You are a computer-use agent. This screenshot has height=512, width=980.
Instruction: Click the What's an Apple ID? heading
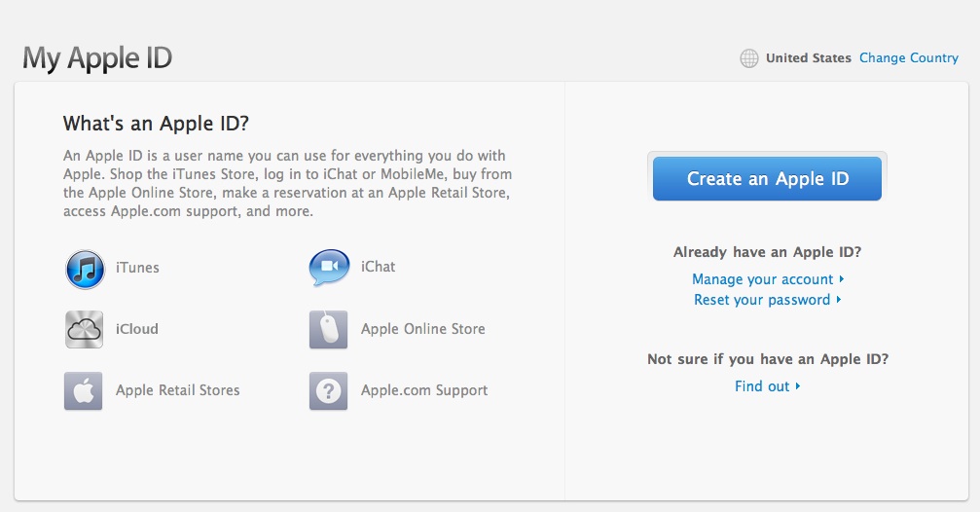[x=156, y=124]
